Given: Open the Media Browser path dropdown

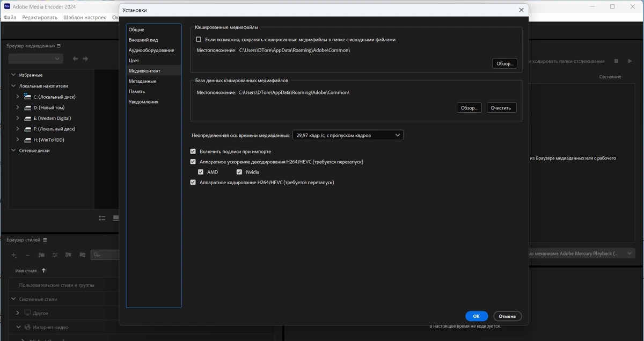Looking at the screenshot, I should 35,59.
